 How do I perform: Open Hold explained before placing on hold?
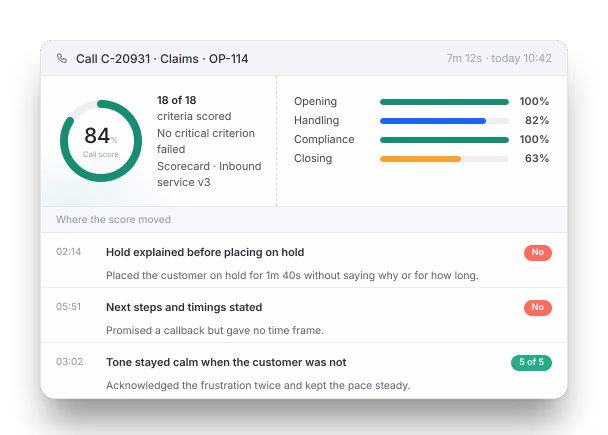pos(205,252)
